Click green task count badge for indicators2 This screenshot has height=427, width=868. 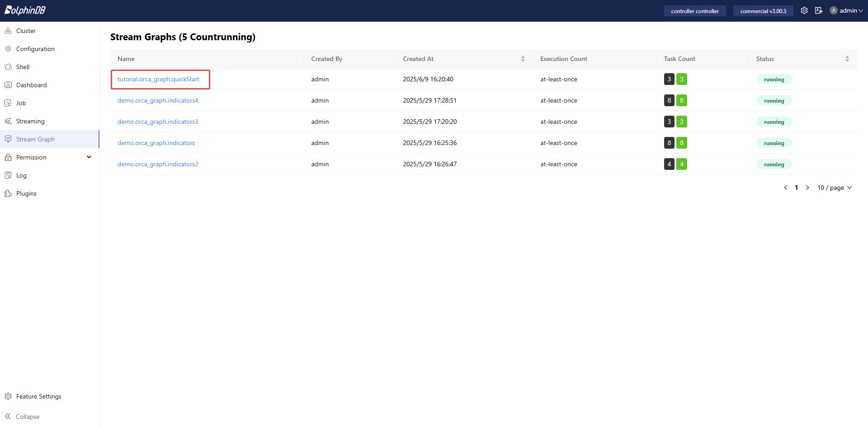681,164
